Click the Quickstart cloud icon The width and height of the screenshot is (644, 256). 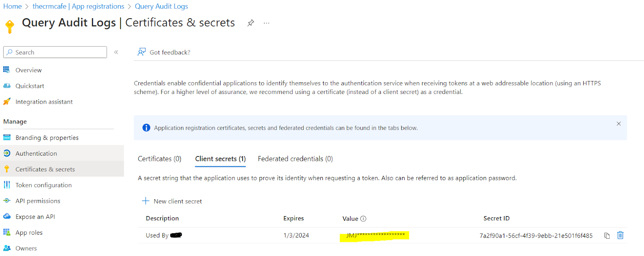pos(7,86)
